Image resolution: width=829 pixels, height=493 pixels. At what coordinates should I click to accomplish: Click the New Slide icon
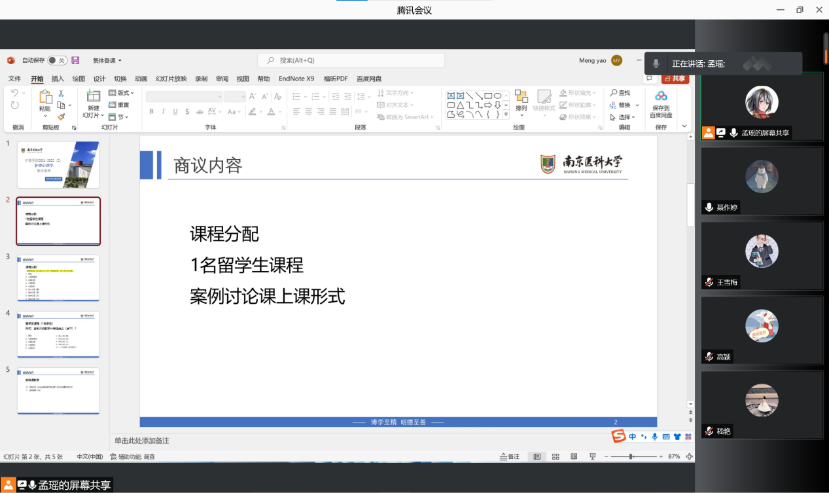92,101
